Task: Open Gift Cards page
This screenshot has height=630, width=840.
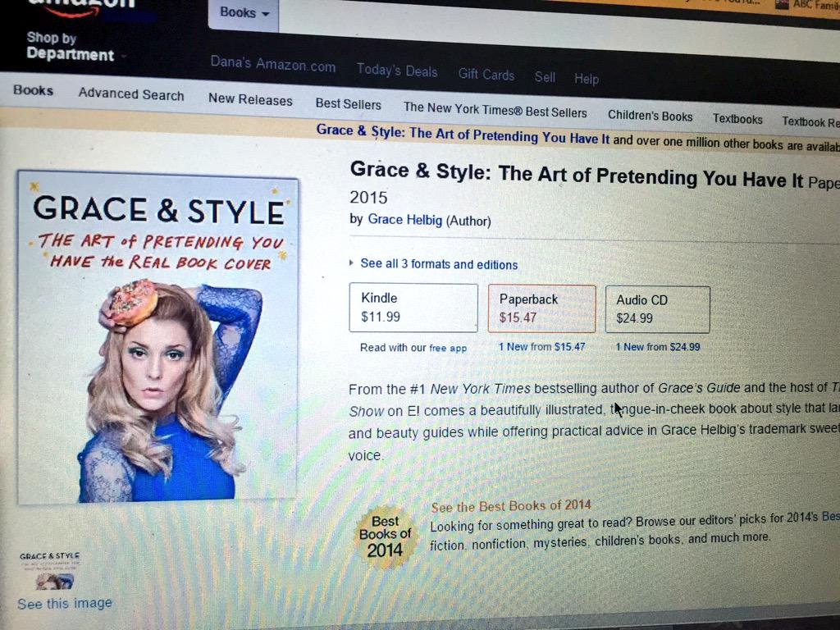Action: [x=486, y=75]
